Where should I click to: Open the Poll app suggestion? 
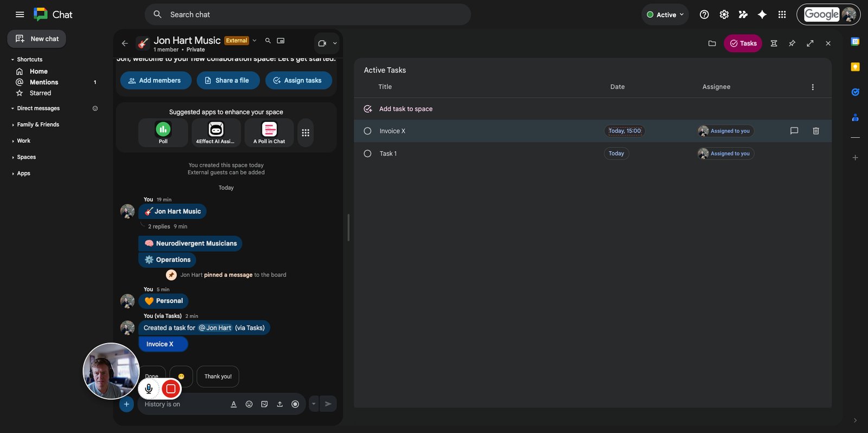[x=163, y=133]
